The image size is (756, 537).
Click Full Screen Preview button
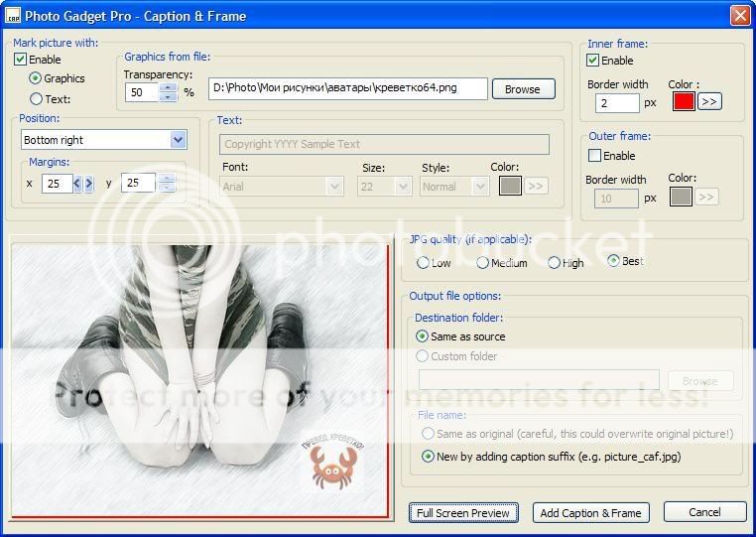[463, 512]
